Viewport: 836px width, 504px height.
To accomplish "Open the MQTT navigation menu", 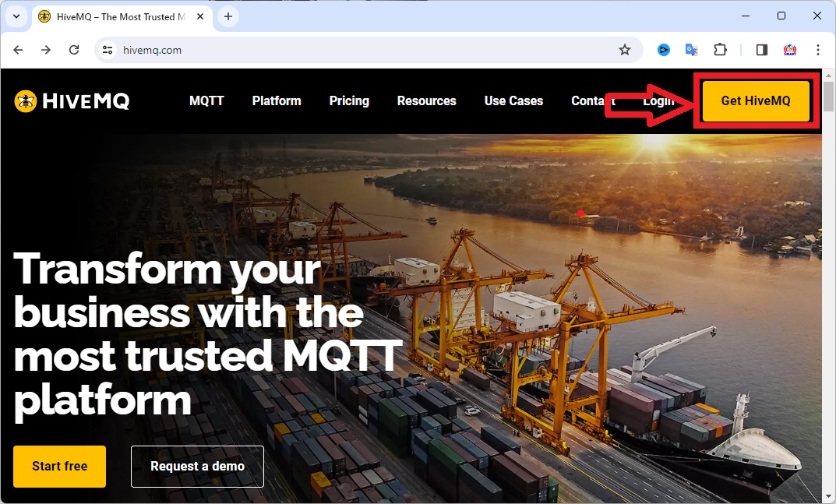I will pyautogui.click(x=206, y=100).
